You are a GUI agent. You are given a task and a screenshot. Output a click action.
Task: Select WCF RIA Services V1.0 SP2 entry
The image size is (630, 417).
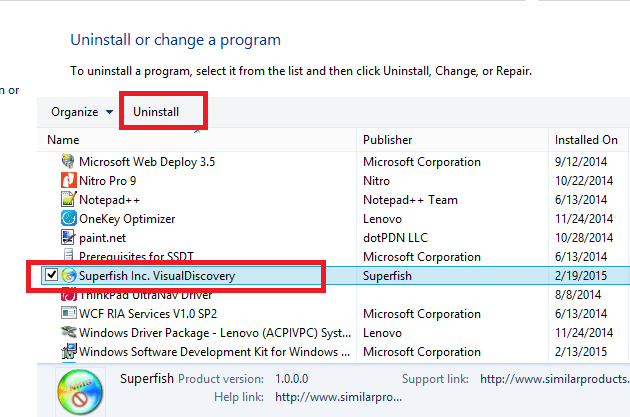coord(148,314)
